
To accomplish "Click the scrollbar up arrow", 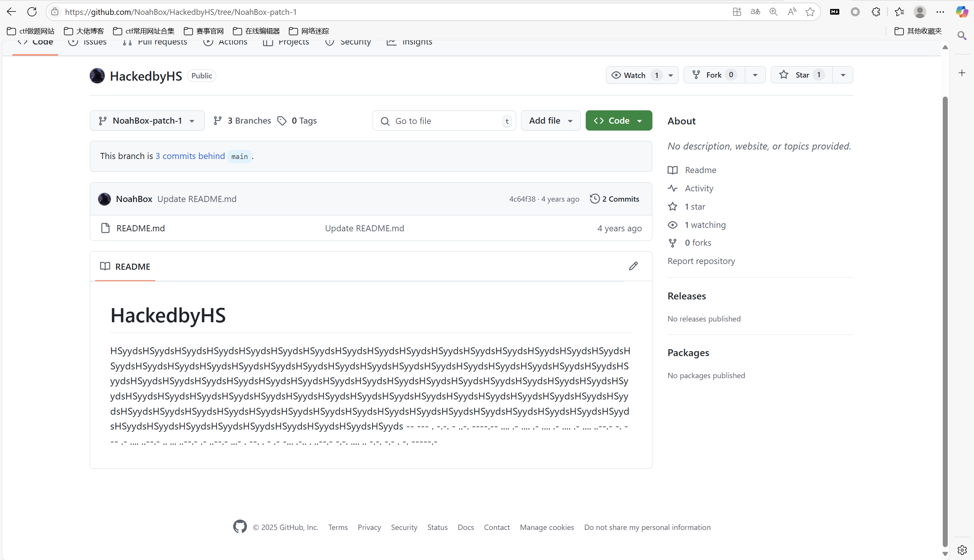I will [x=945, y=47].
